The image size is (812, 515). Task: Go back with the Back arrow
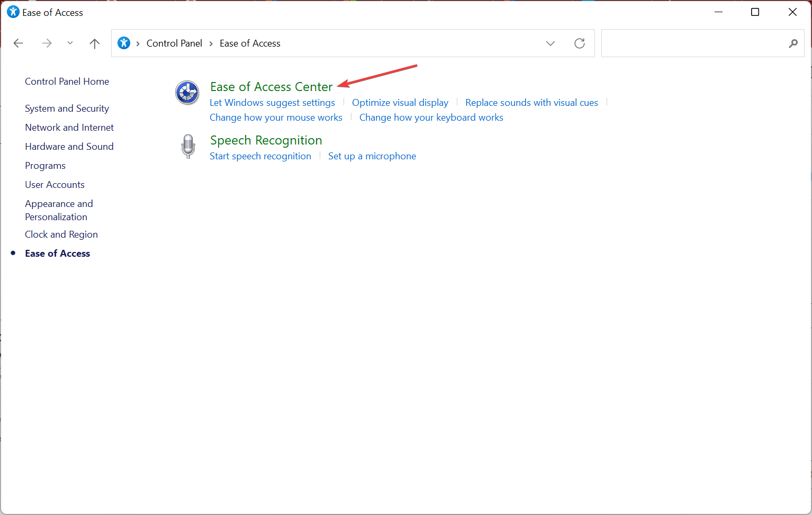[x=19, y=43]
